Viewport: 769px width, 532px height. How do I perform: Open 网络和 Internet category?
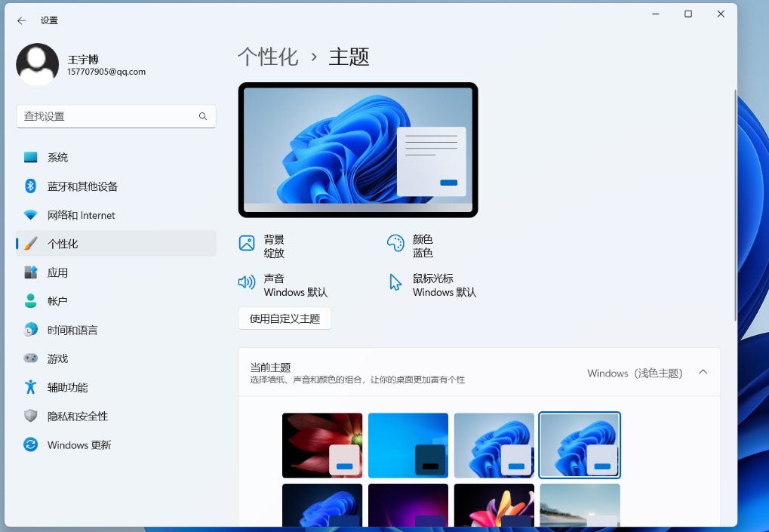point(116,215)
